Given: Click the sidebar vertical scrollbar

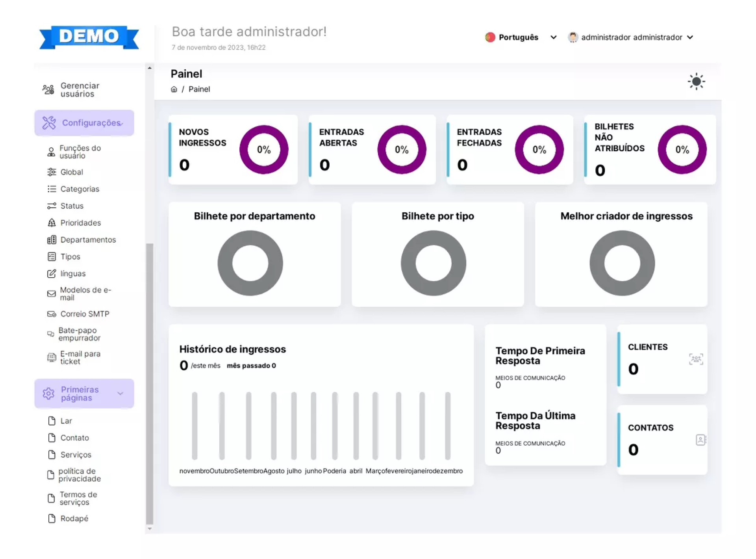Looking at the screenshot, I should [x=150, y=382].
